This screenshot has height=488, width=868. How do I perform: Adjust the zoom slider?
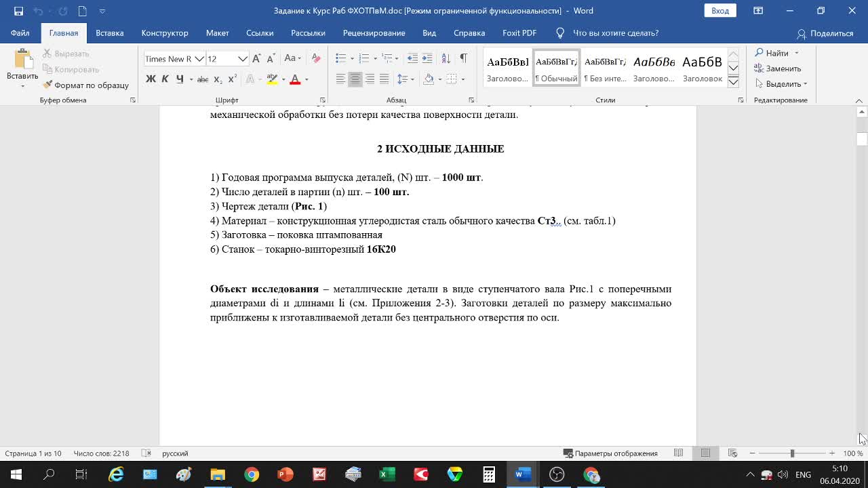tap(792, 453)
